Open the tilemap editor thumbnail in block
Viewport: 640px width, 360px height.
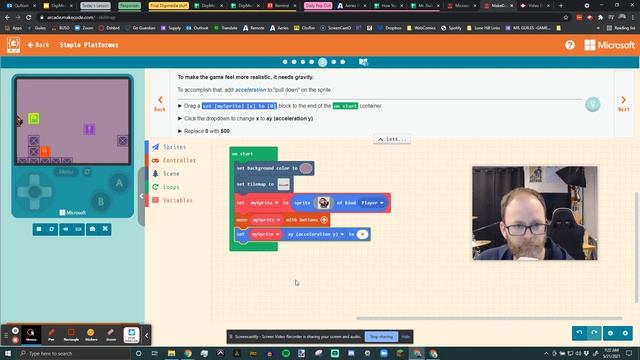283,184
